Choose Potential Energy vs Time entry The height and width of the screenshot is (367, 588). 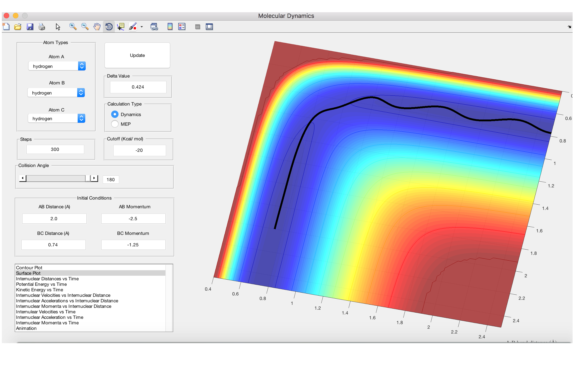tap(41, 284)
